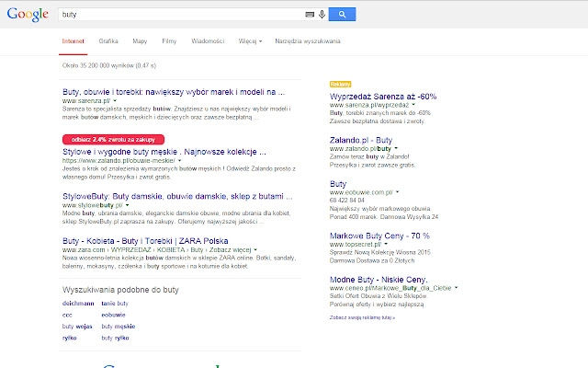The image size is (588, 368).
Task: Click related search 'deichmann'
Action: [78, 304]
